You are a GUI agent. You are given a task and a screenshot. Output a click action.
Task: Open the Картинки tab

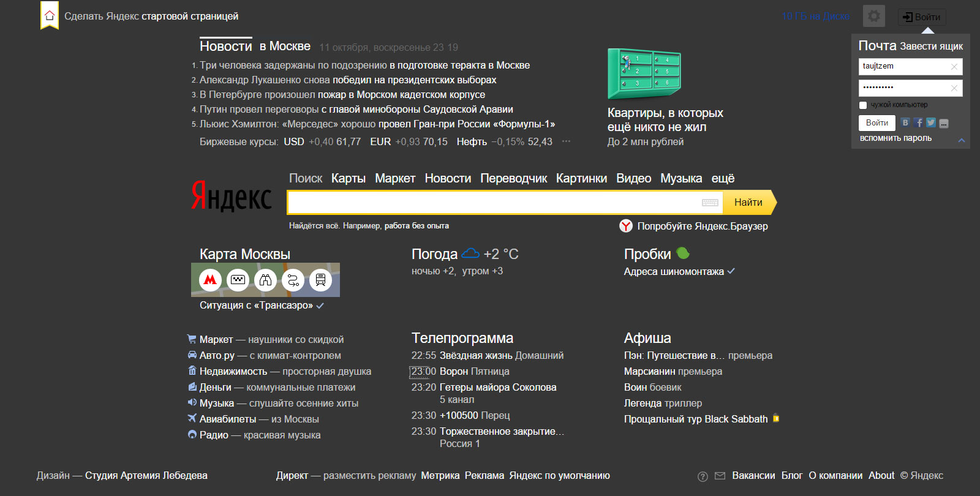[x=581, y=178]
